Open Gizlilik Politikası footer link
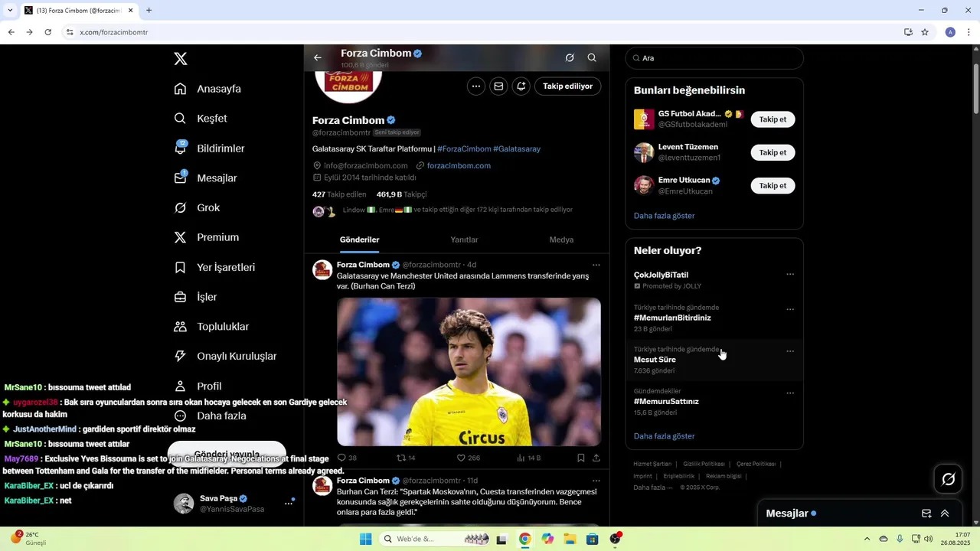The image size is (980, 551). point(704,464)
